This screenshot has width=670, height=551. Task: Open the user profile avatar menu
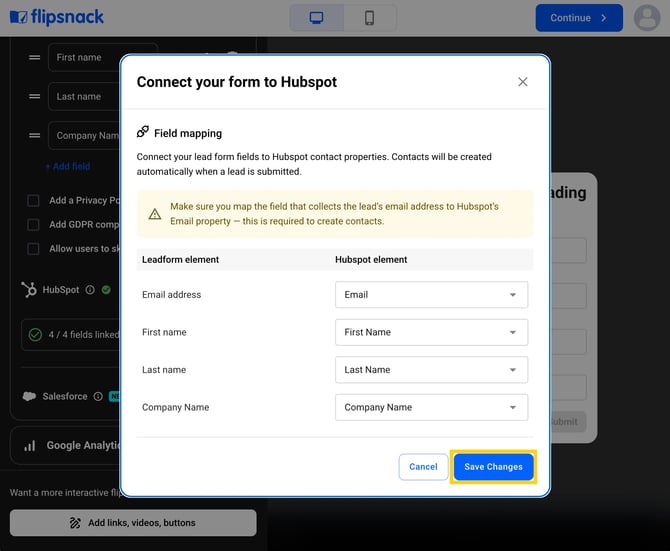tap(647, 18)
